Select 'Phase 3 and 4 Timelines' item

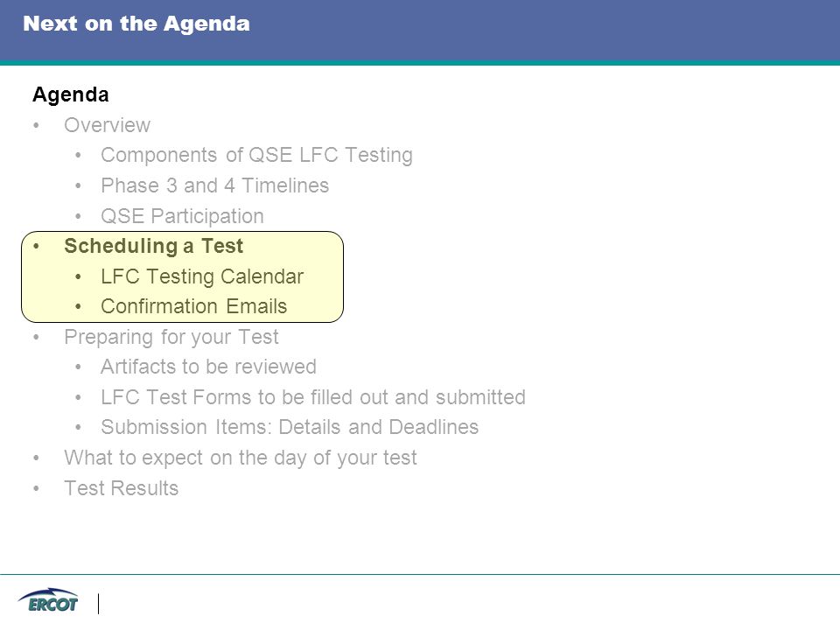215,185
